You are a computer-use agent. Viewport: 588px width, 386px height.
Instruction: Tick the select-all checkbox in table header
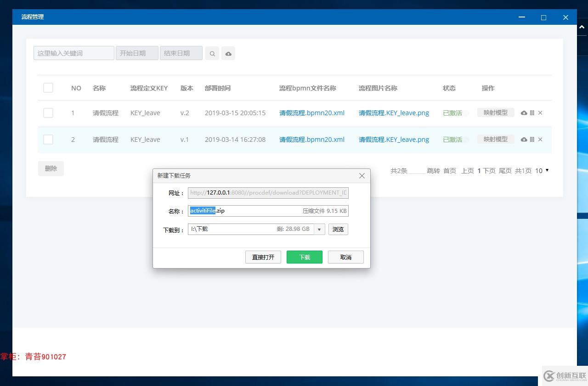tap(48, 88)
